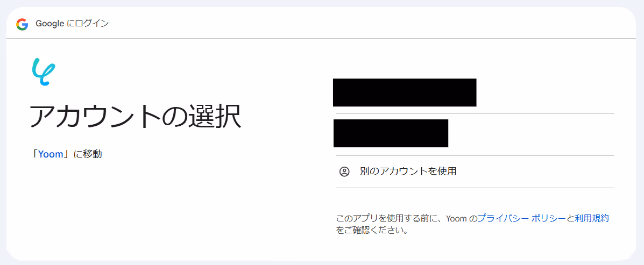Viewport: 644px width, 265px height.
Task: Click the Google にログイン header text
Action: pos(72,24)
